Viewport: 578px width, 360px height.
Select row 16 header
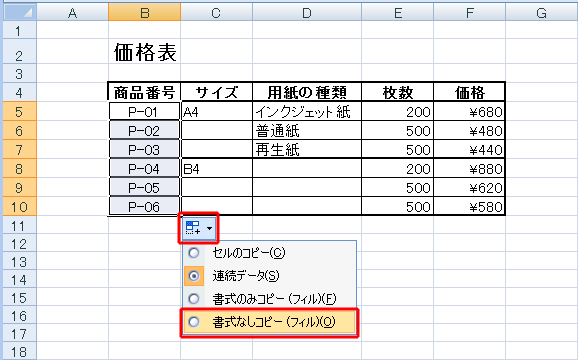[20, 315]
